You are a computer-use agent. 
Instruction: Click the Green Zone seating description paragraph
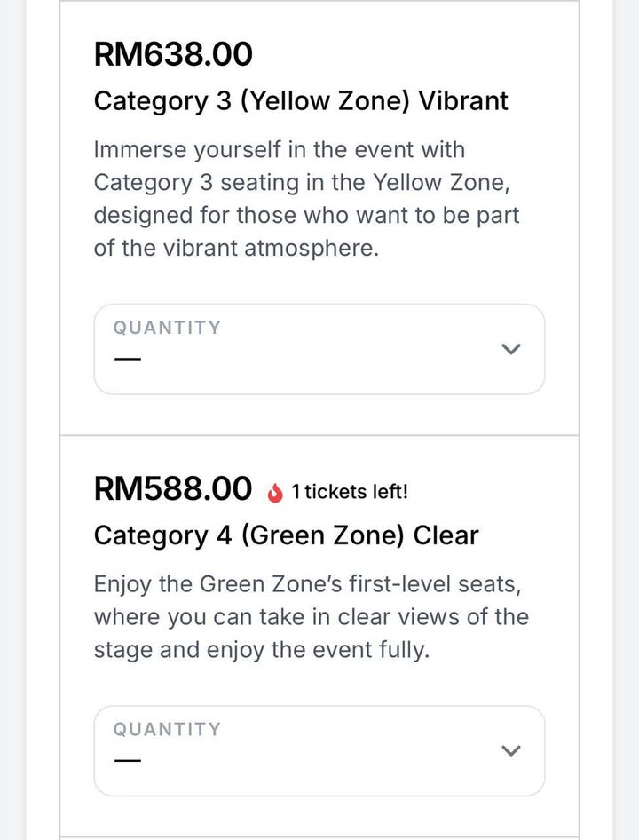311,617
